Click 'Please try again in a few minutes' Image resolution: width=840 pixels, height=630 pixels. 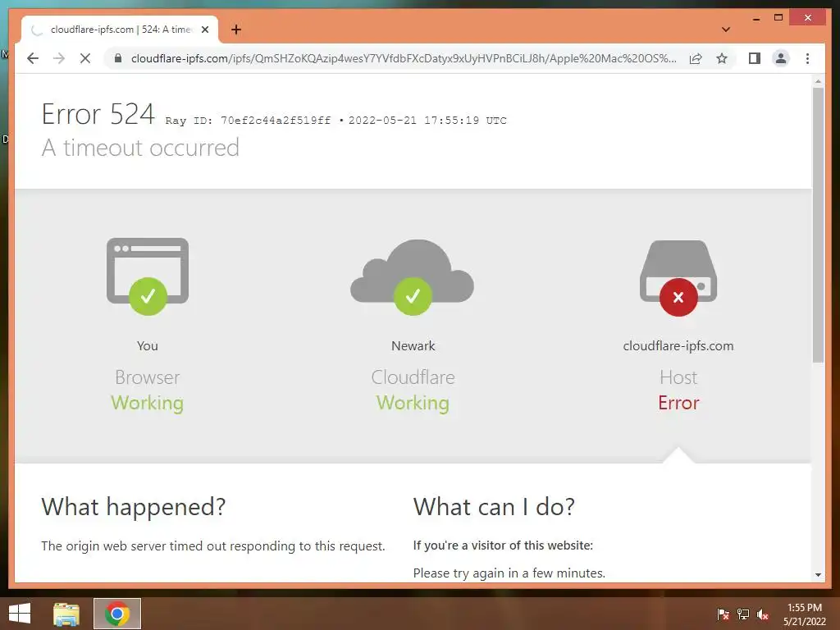pyautogui.click(x=509, y=573)
